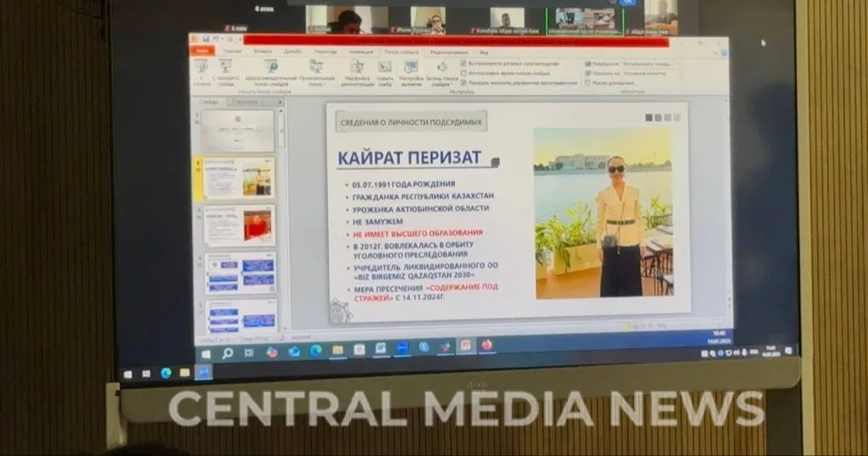Expand the Record Slide Show dropdown

click(441, 73)
